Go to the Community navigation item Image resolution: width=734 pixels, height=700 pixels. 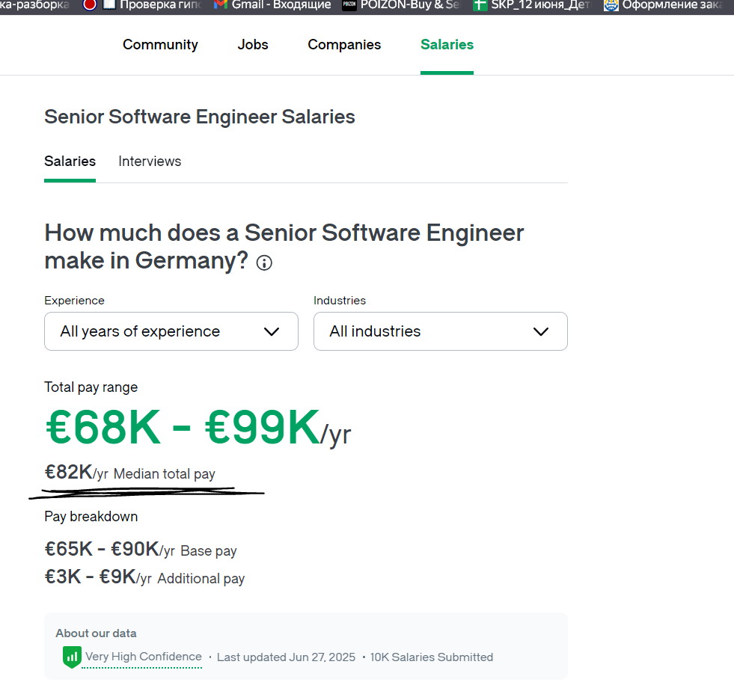click(x=160, y=45)
